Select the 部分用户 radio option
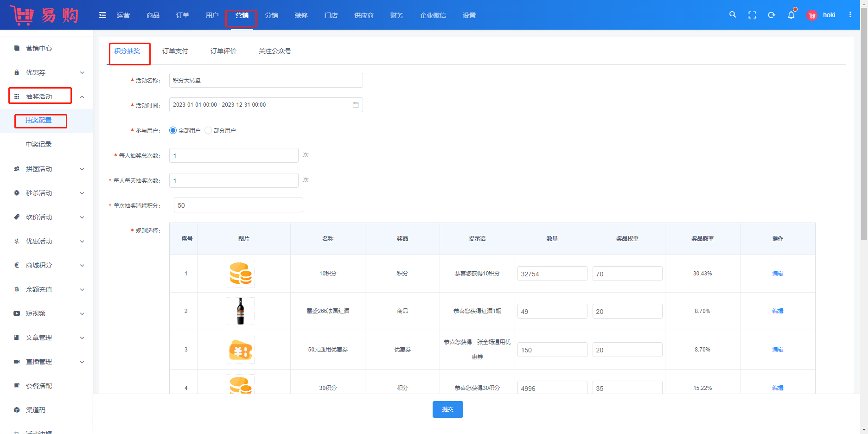Image resolution: width=868 pixels, height=434 pixels. [x=208, y=131]
